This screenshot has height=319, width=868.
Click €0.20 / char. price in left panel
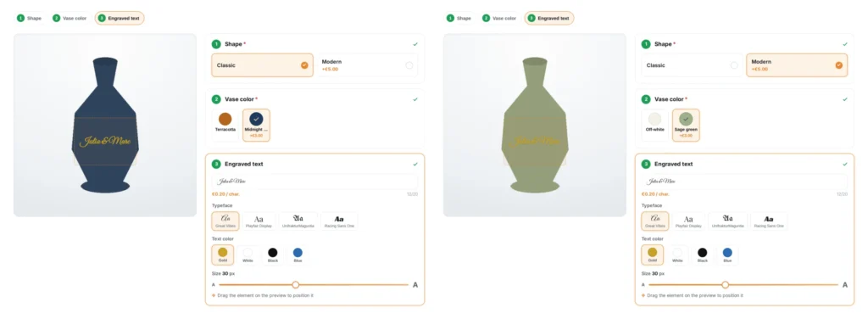[x=225, y=194]
